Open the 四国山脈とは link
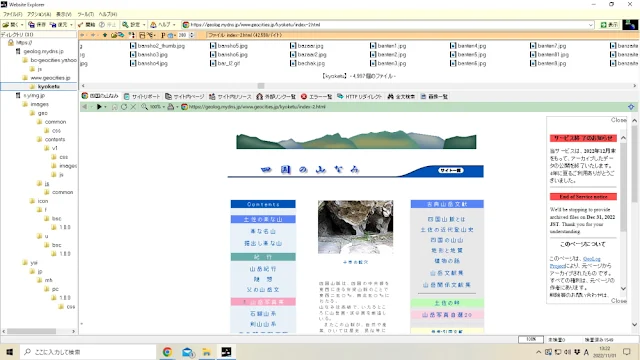The image size is (640, 360). pyautogui.click(x=447, y=220)
